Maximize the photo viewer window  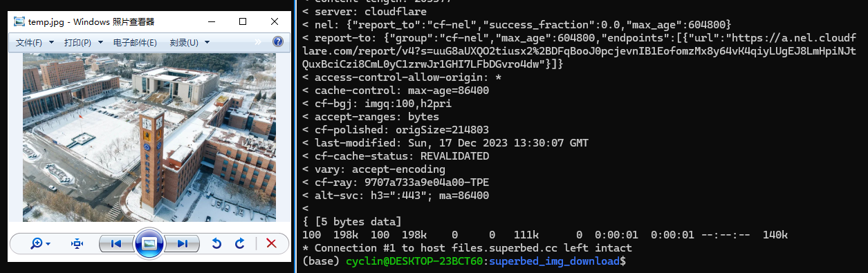click(x=243, y=21)
